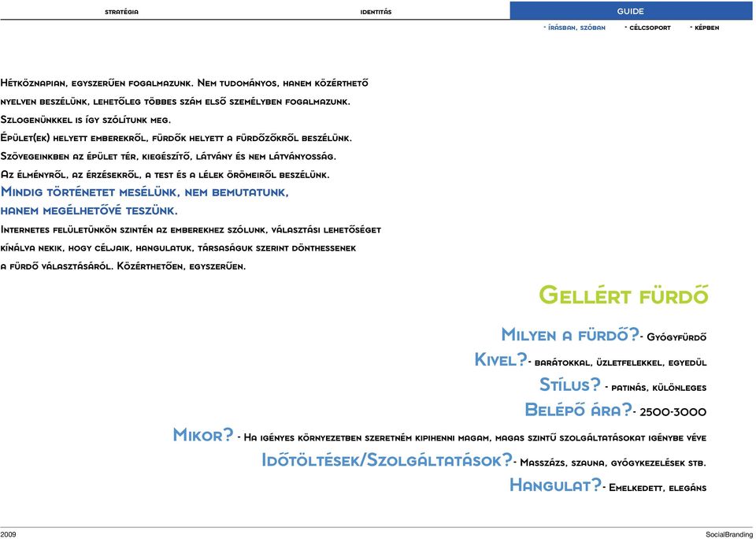Click the 'Belépő ára?' question
Viewport: 756px width, 539px height.
pyautogui.click(x=578, y=410)
